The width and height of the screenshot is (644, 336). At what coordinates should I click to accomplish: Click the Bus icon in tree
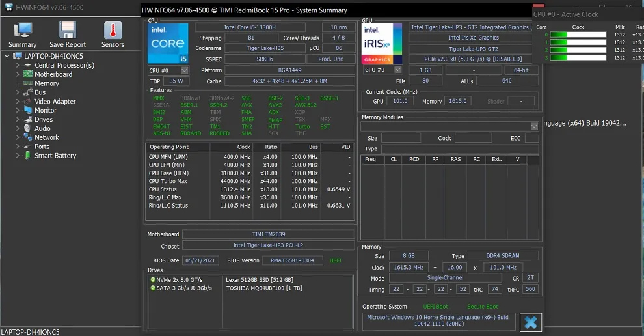click(x=27, y=92)
